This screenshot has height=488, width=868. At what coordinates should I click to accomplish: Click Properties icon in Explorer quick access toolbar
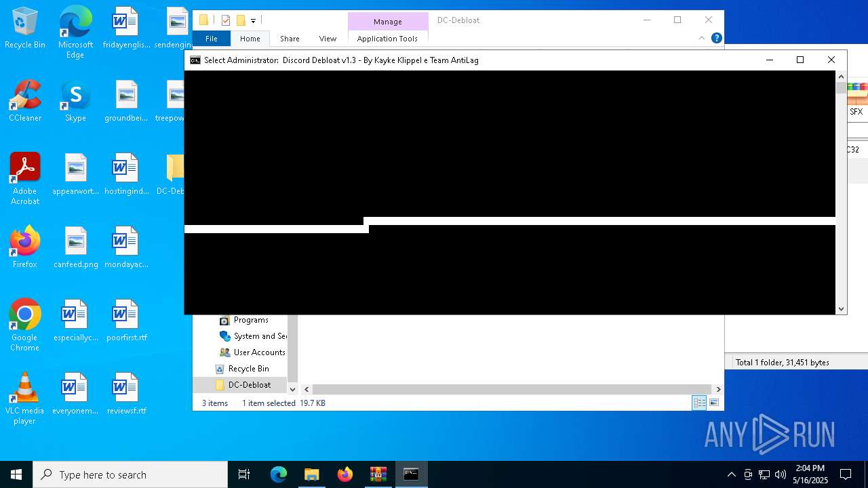(x=226, y=20)
